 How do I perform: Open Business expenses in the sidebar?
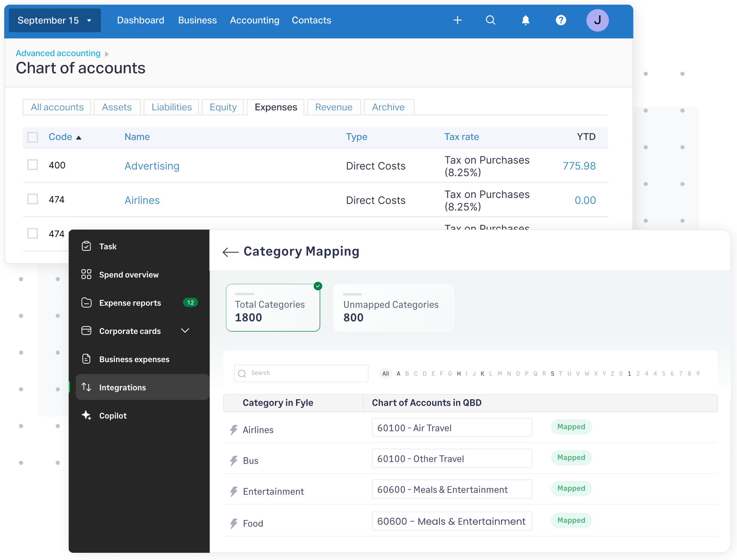click(x=134, y=359)
